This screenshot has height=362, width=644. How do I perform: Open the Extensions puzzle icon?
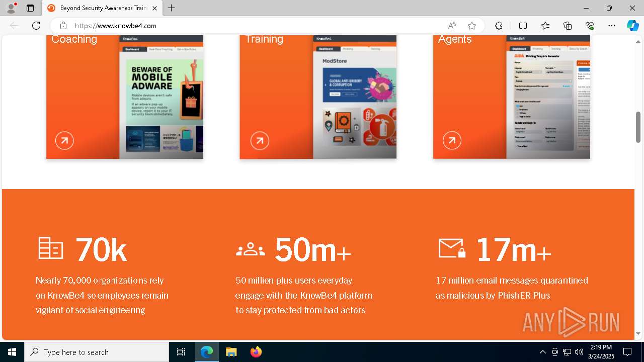(x=499, y=26)
